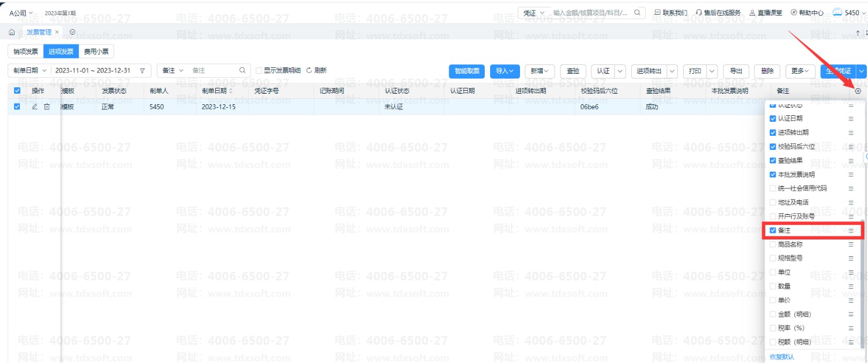Click the trash delete icon in first row
Viewport: 868px width, 363px height.
point(47,107)
